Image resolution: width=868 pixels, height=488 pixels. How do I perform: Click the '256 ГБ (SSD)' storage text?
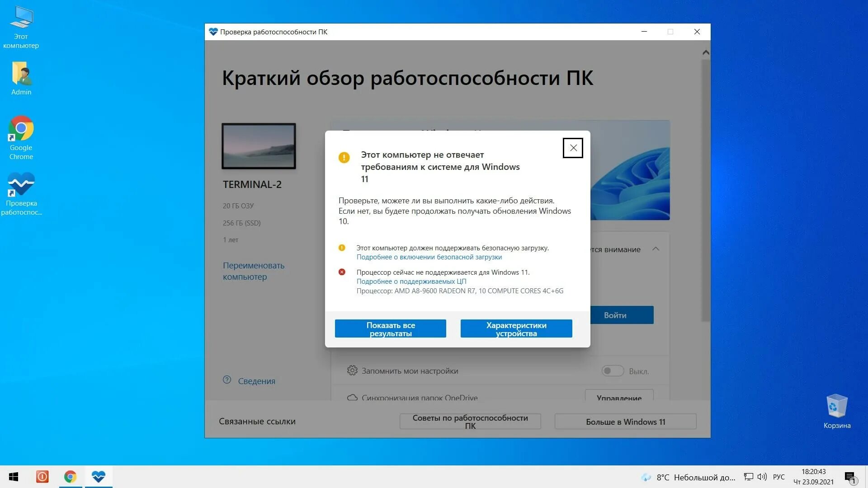point(241,223)
